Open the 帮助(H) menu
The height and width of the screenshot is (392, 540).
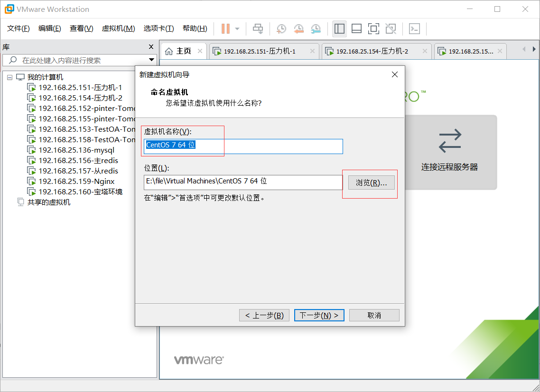(195, 28)
